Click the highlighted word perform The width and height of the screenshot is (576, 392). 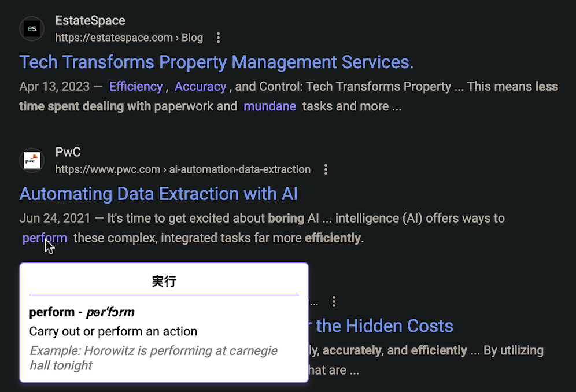(45, 238)
